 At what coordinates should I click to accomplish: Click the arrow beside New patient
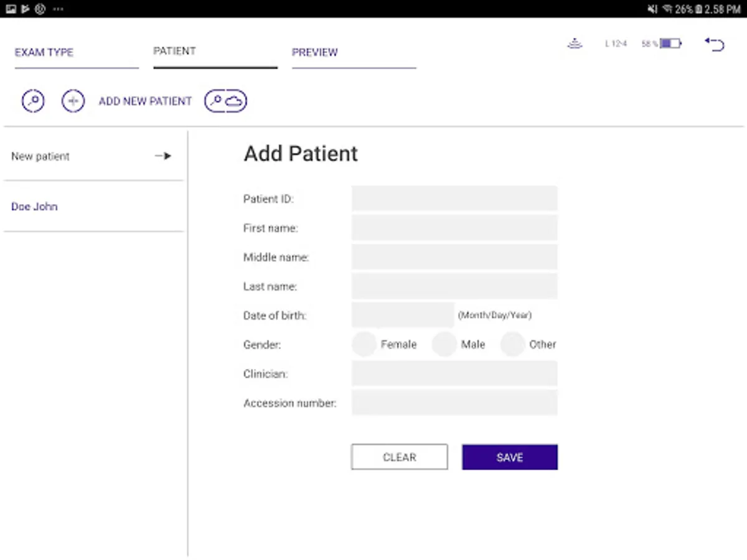tap(163, 156)
